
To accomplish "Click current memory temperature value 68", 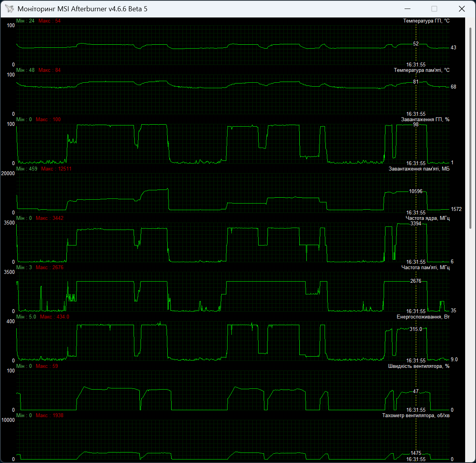I will pyautogui.click(x=453, y=87).
